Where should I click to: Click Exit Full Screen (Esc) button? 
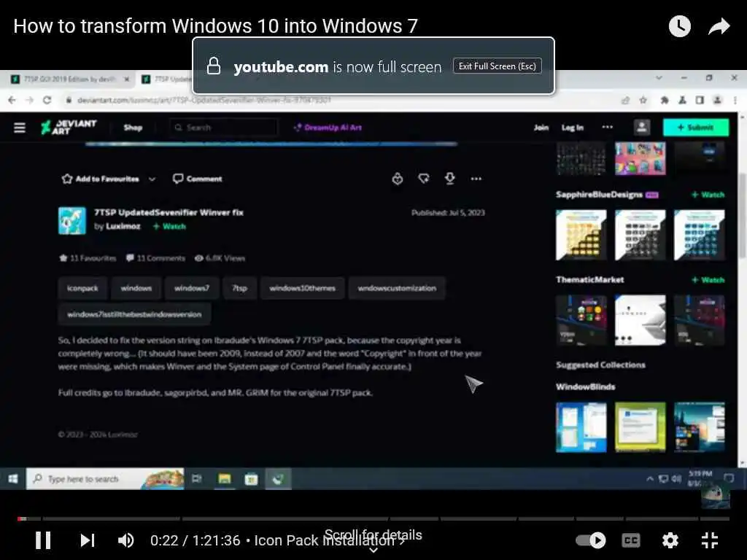pos(498,66)
